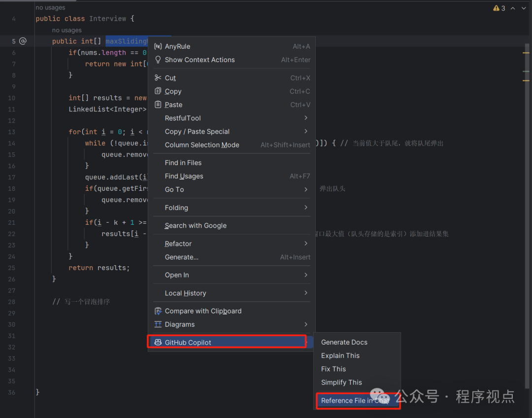Select Compare with Clipboard entry
532x418 pixels.
click(232, 311)
